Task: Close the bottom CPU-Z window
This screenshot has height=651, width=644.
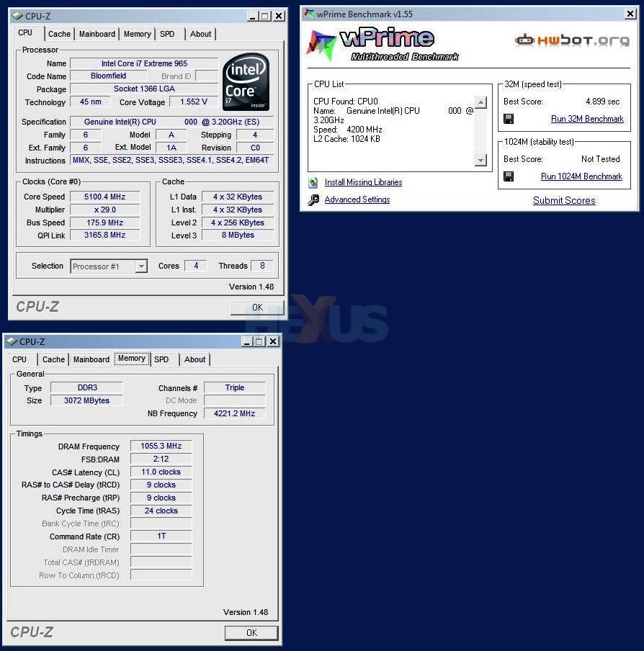Action: pyautogui.click(x=273, y=341)
